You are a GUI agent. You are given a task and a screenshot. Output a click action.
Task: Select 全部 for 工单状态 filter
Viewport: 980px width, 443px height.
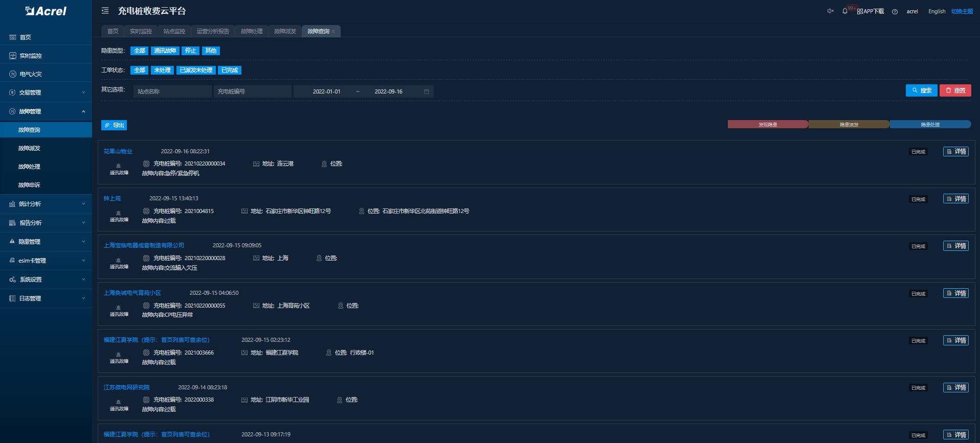click(x=139, y=70)
